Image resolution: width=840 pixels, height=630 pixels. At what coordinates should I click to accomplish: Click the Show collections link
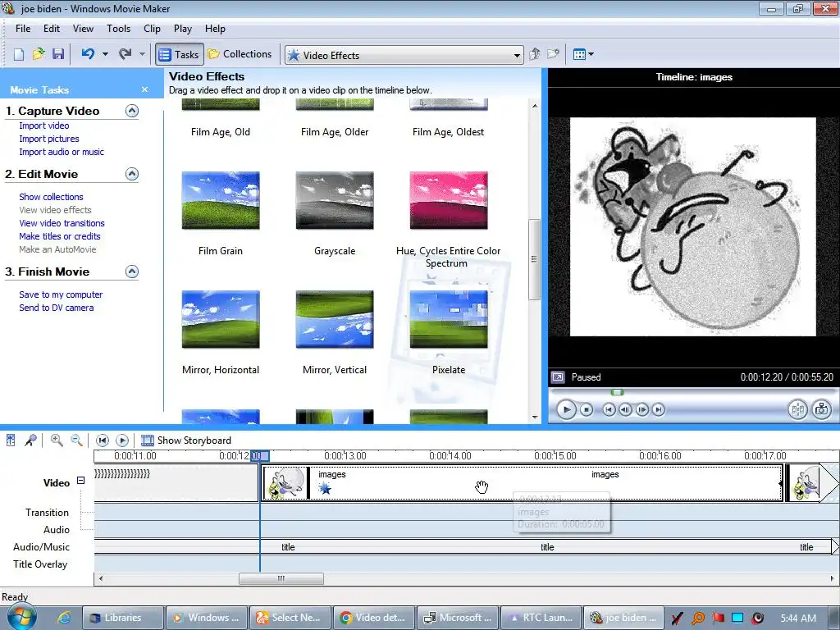[x=51, y=197]
